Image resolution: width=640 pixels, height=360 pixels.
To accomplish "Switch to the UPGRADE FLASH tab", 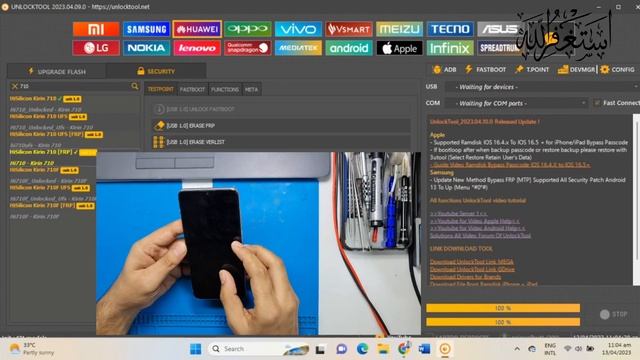I will click(57, 71).
